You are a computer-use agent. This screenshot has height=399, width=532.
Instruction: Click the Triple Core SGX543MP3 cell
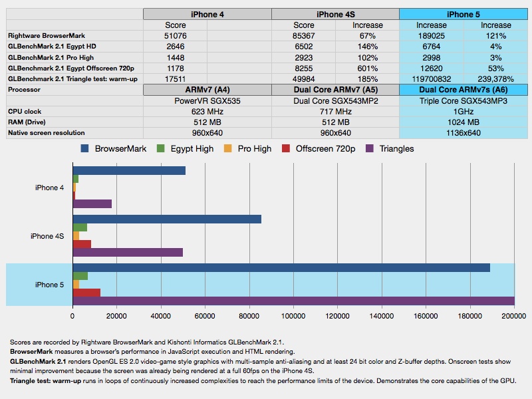point(464,101)
